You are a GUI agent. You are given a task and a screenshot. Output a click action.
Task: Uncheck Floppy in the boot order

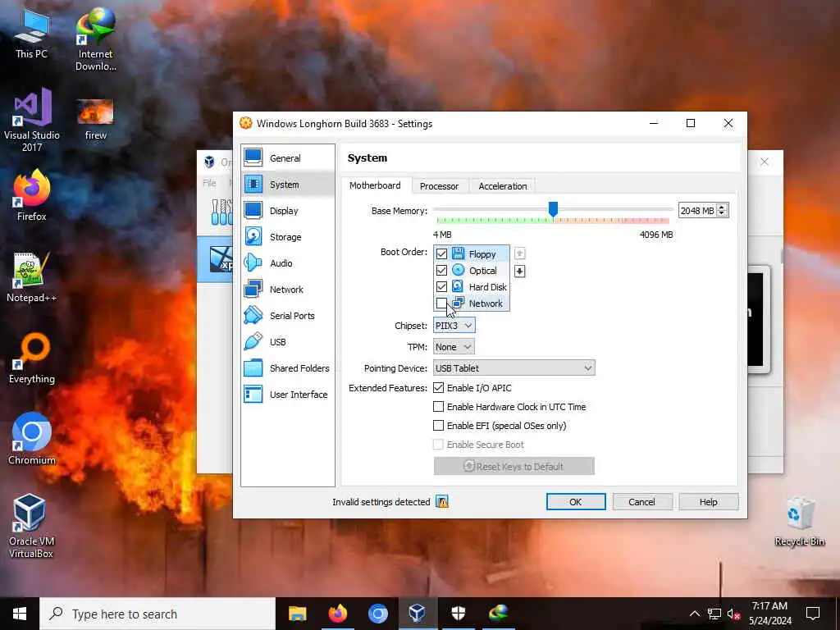[x=441, y=254]
